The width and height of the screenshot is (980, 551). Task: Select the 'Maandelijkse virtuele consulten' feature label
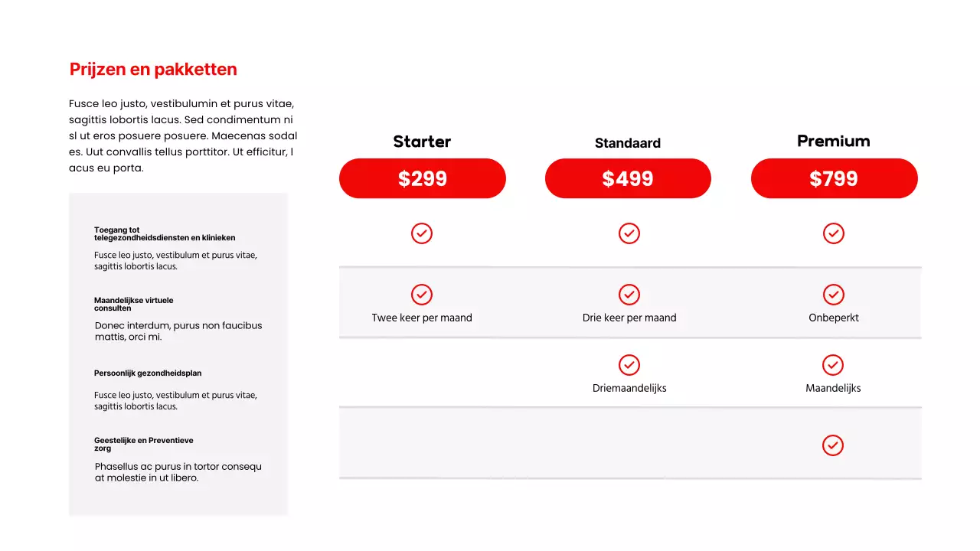point(133,304)
